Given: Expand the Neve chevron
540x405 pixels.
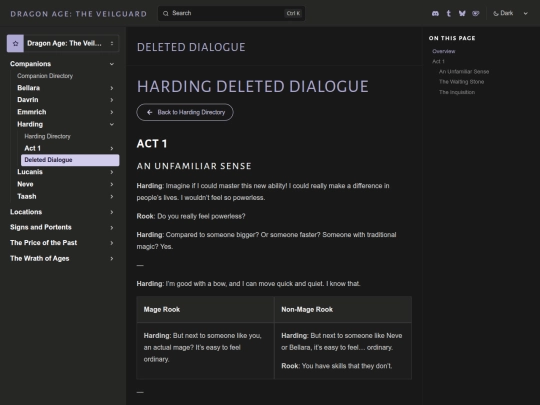Looking at the screenshot, I should pyautogui.click(x=112, y=185).
